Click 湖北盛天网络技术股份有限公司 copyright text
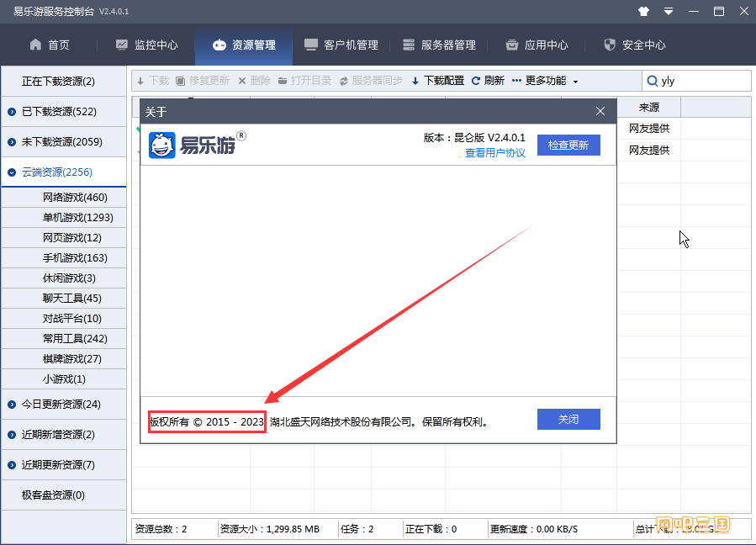Image resolution: width=756 pixels, height=545 pixels. click(x=341, y=422)
